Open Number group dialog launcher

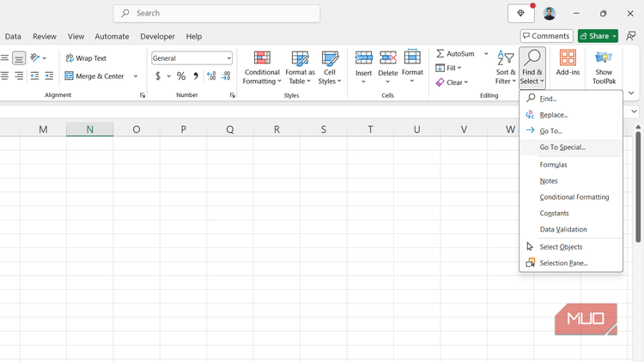point(233,95)
